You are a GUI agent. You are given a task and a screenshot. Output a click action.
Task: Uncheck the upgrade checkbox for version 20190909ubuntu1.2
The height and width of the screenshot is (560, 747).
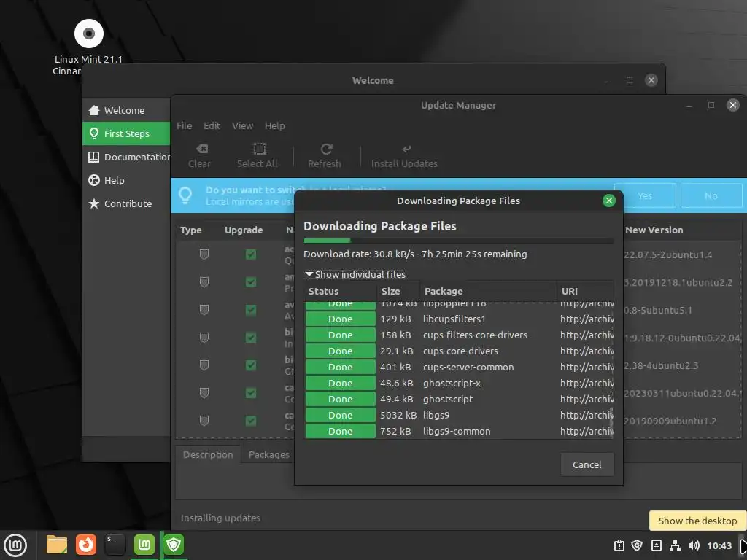click(251, 421)
